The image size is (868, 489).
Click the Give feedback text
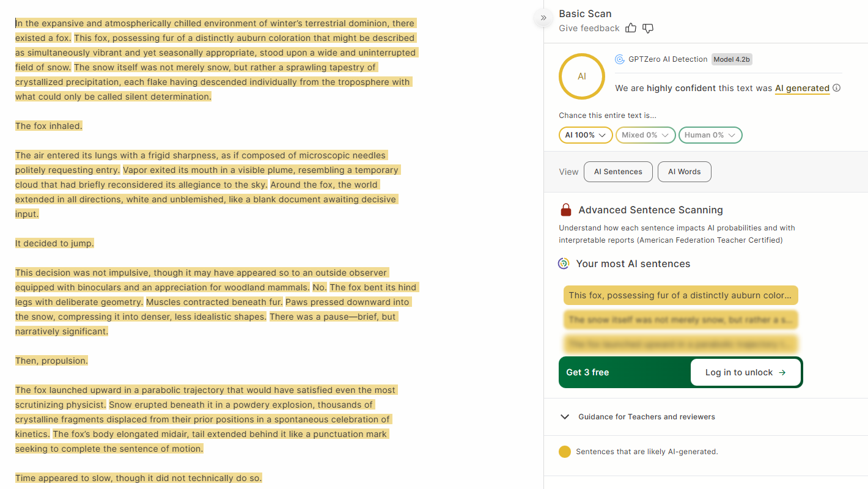click(x=589, y=28)
